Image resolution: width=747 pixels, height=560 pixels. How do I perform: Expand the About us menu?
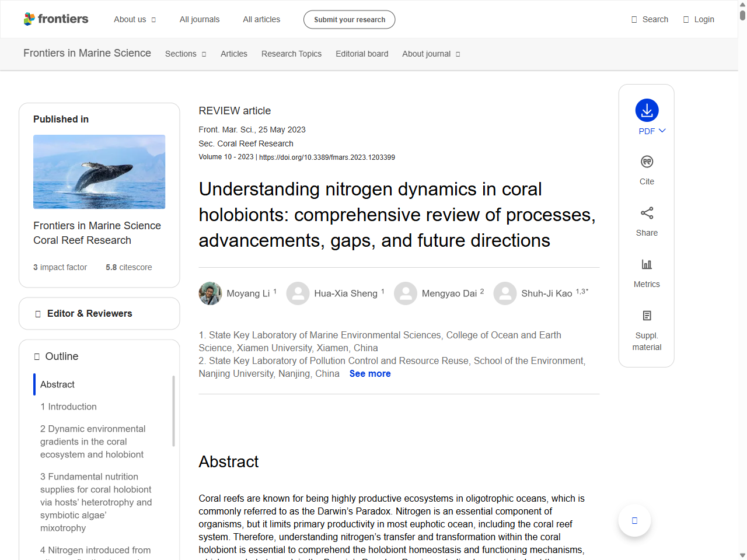(135, 19)
